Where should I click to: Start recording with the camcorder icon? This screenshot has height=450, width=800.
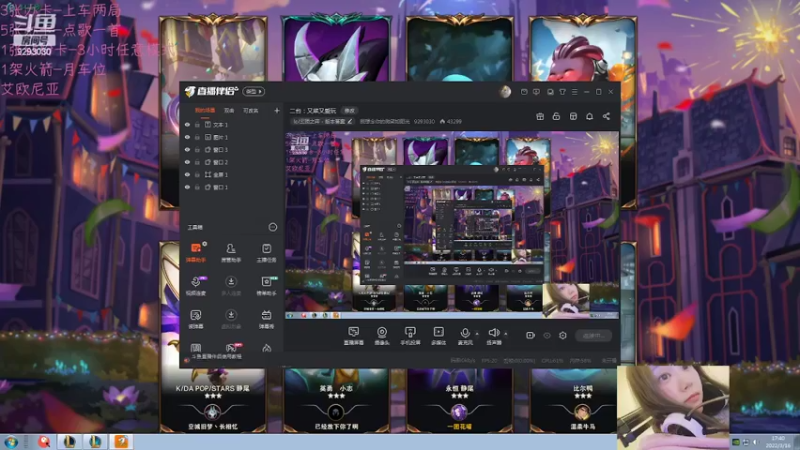pos(530,335)
